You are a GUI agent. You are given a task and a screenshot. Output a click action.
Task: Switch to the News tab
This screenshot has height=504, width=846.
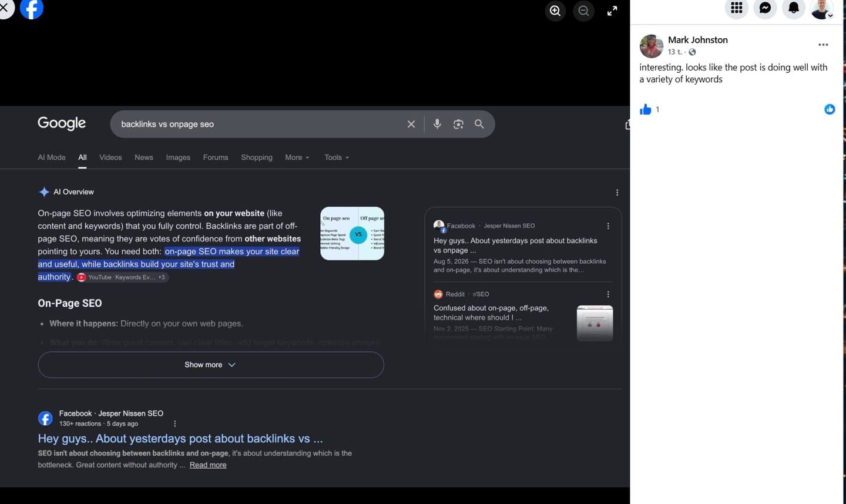(144, 157)
